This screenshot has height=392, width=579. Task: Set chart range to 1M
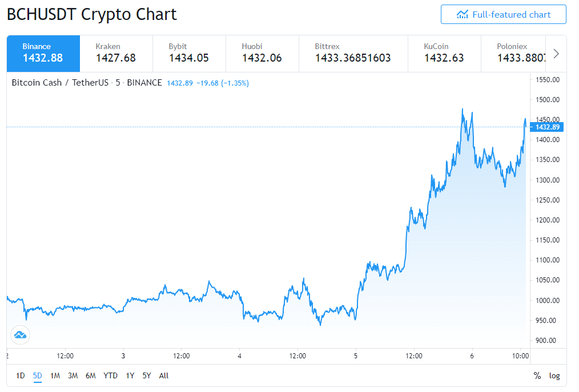[x=55, y=376]
